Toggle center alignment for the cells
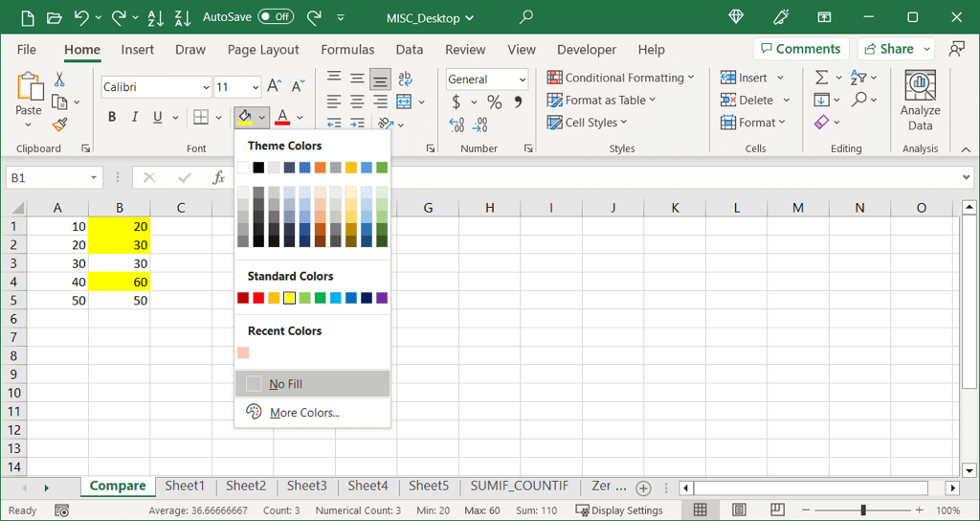Image resolution: width=980 pixels, height=521 pixels. (357, 101)
